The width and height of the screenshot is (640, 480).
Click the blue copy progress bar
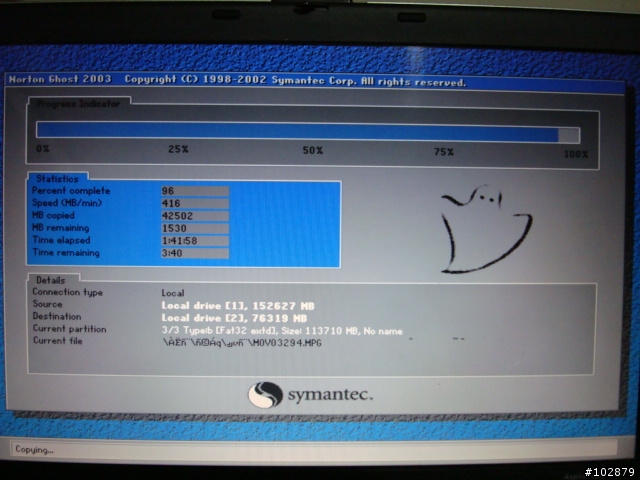[308, 133]
